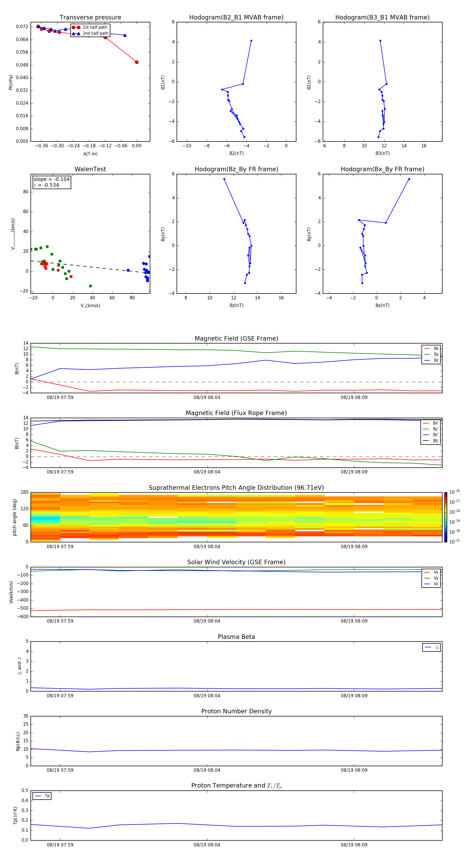Click the "0.072" y-tick of Transverse pressure
Image resolution: width=473 pixels, height=868 pixels.
click(x=22, y=27)
